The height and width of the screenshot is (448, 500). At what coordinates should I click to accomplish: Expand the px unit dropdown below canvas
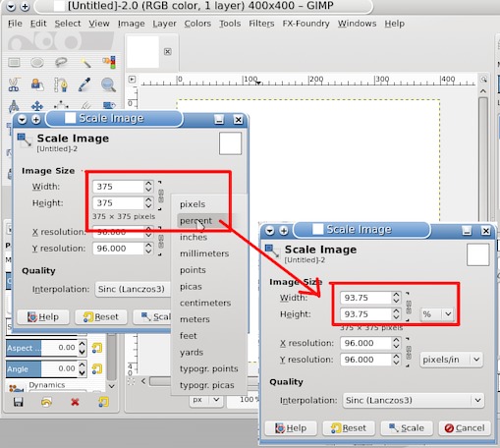[205, 400]
